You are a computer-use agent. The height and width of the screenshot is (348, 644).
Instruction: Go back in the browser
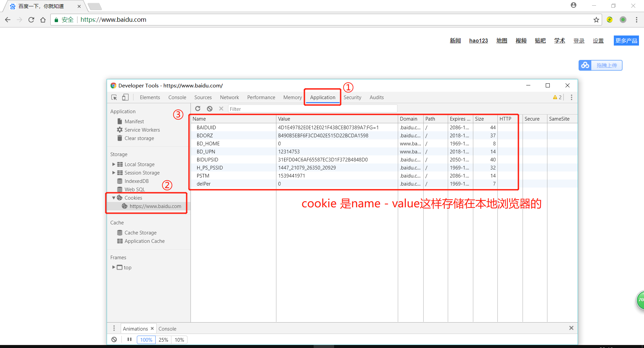point(8,20)
